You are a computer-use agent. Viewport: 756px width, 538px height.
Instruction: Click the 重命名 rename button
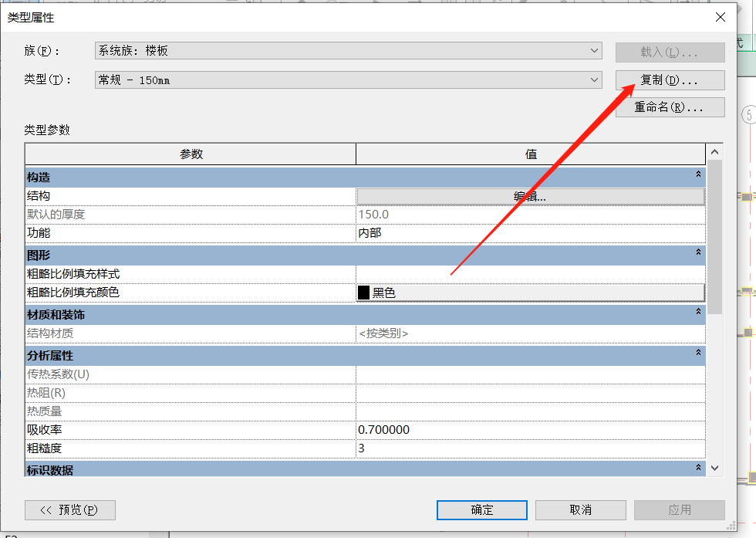coord(670,107)
